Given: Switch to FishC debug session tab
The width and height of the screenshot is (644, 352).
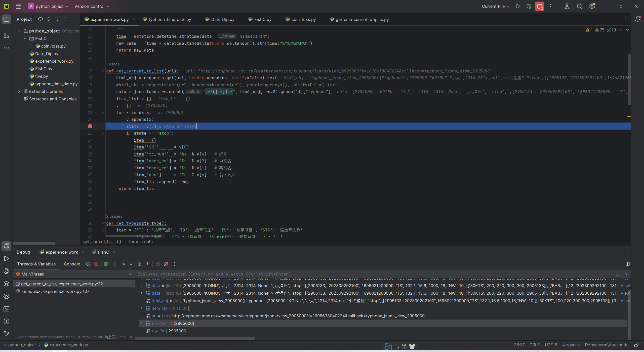Looking at the screenshot, I should point(101,252).
